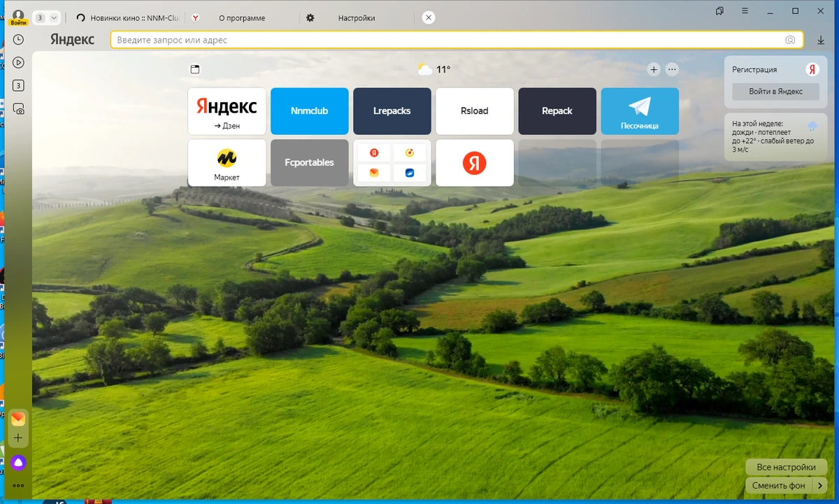Screen dimensions: 839x504
Task: Click the Все настройки button
Action: (786, 467)
